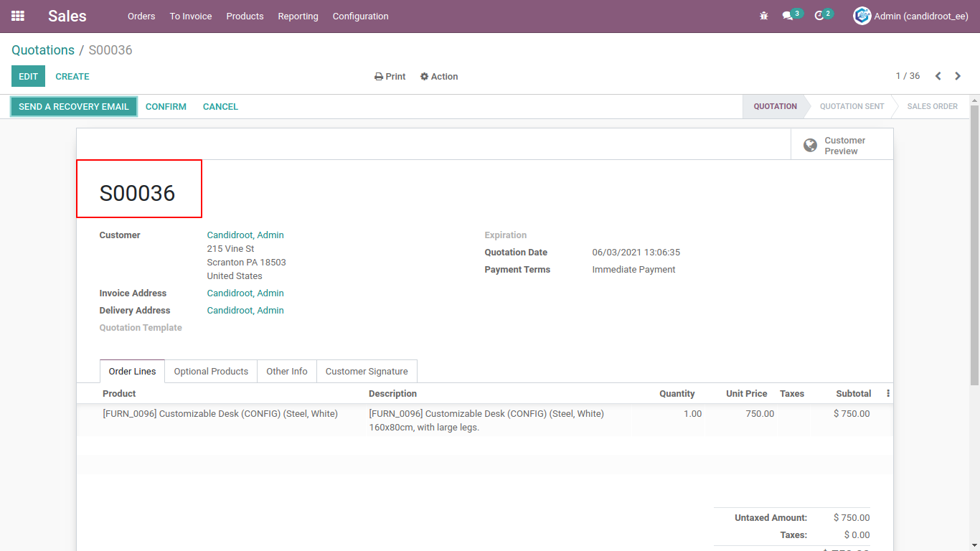Viewport: 980px width, 551px height.
Task: Click the Quotation Sent status stage
Action: coord(852,106)
